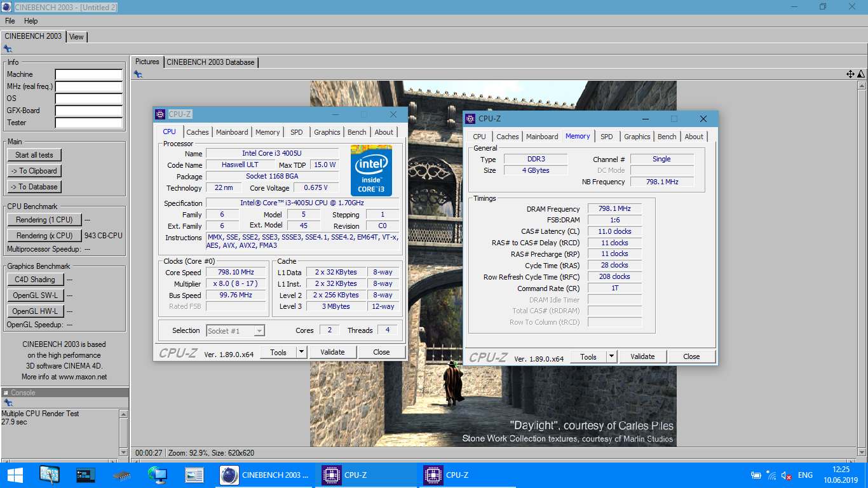The height and width of the screenshot is (488, 868).
Task: Expand Tools dropdown arrow in the CPU window of CPU-Z
Action: [301, 352]
